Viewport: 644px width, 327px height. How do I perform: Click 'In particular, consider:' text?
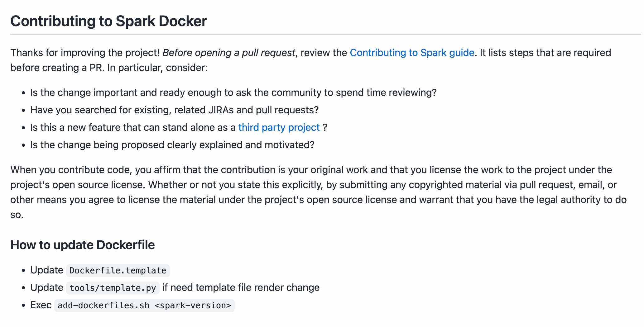pos(157,68)
